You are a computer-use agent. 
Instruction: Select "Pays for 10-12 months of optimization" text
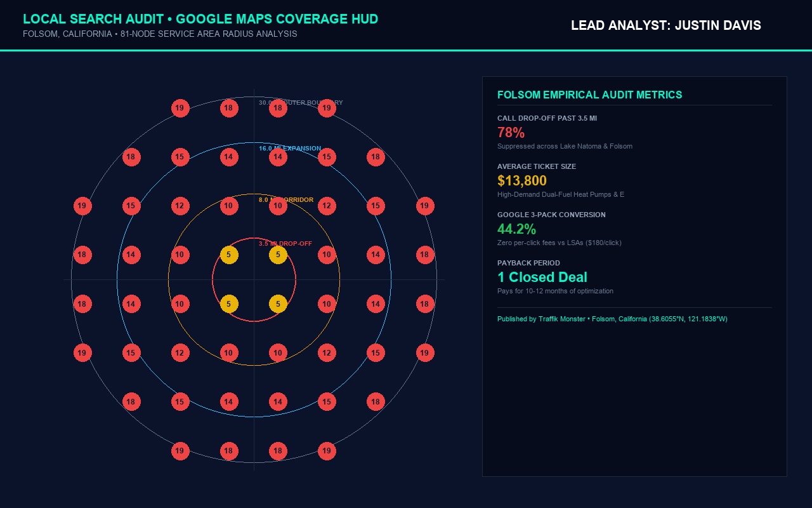click(555, 291)
